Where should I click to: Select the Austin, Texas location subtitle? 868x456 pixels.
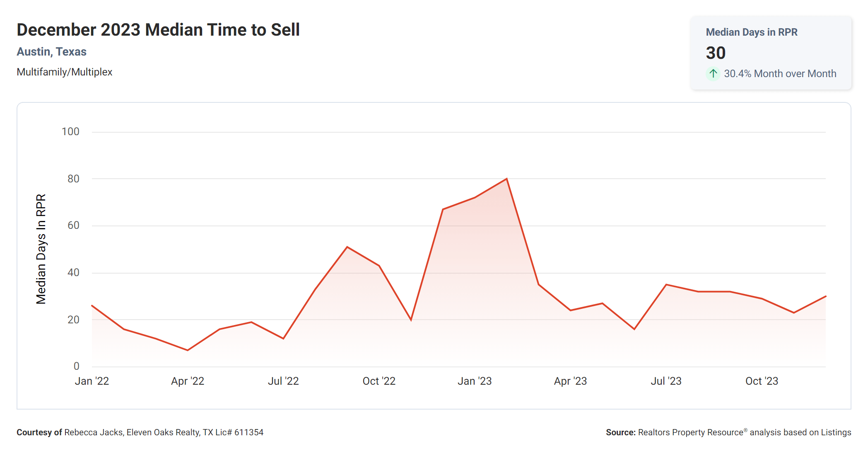coord(51,52)
